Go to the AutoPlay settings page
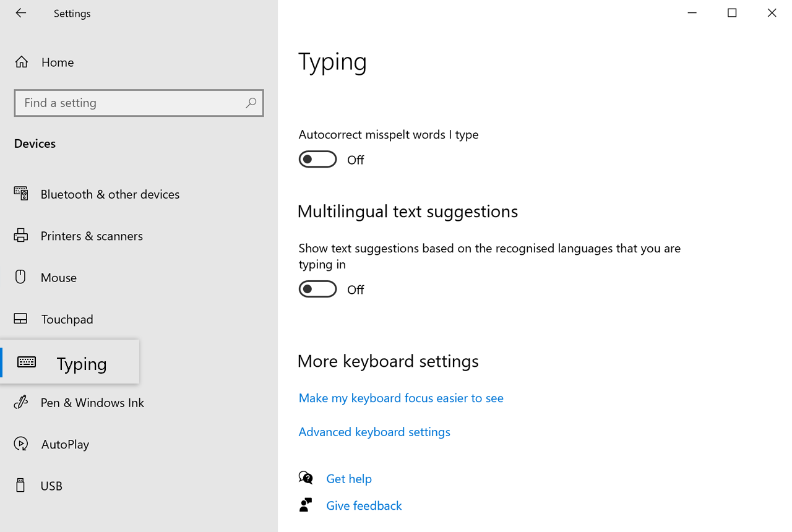Viewport: 792px width, 532px height. click(65, 444)
